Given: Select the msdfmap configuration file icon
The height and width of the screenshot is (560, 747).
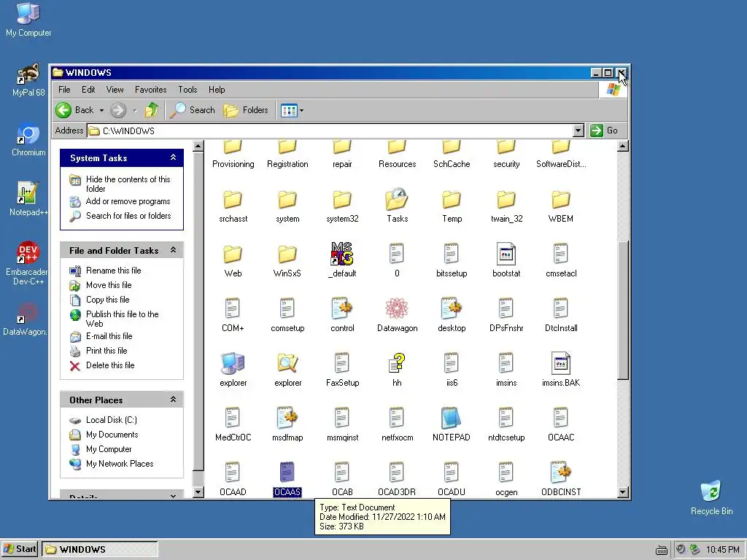Looking at the screenshot, I should [x=287, y=418].
